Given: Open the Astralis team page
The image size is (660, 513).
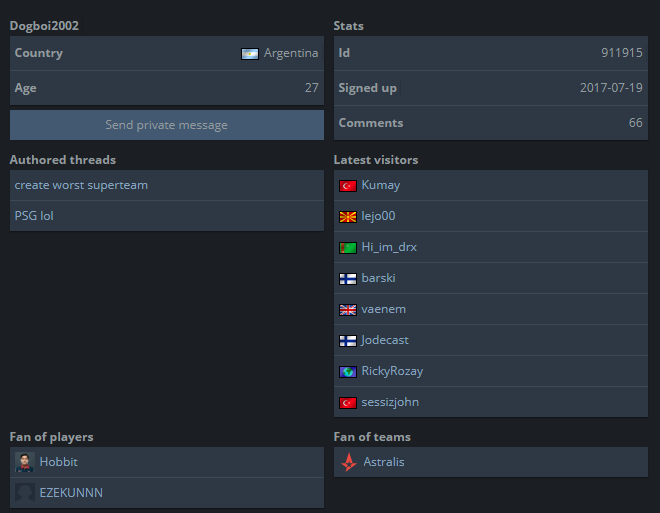Looking at the screenshot, I should (384, 462).
